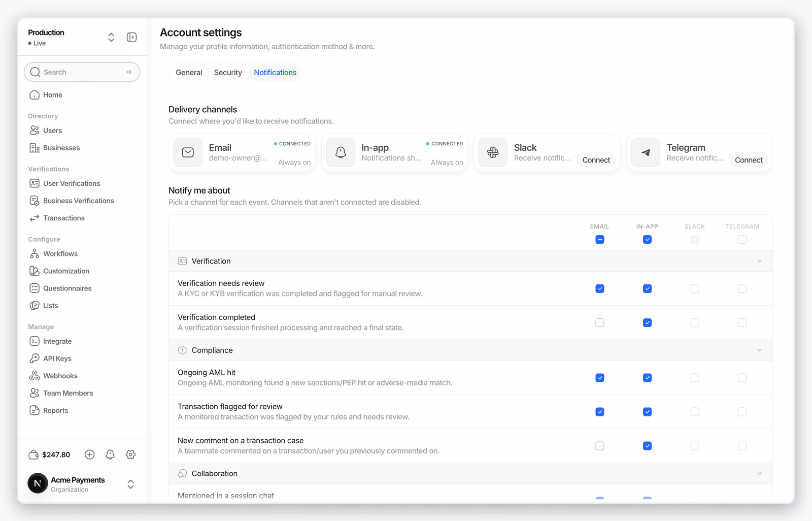Click the In-app channel bell icon
Screen dimensions: 812x521
pyautogui.click(x=341, y=152)
